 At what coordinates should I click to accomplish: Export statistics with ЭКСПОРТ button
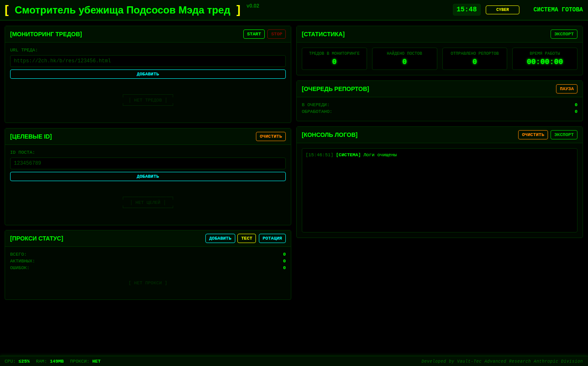(x=564, y=34)
